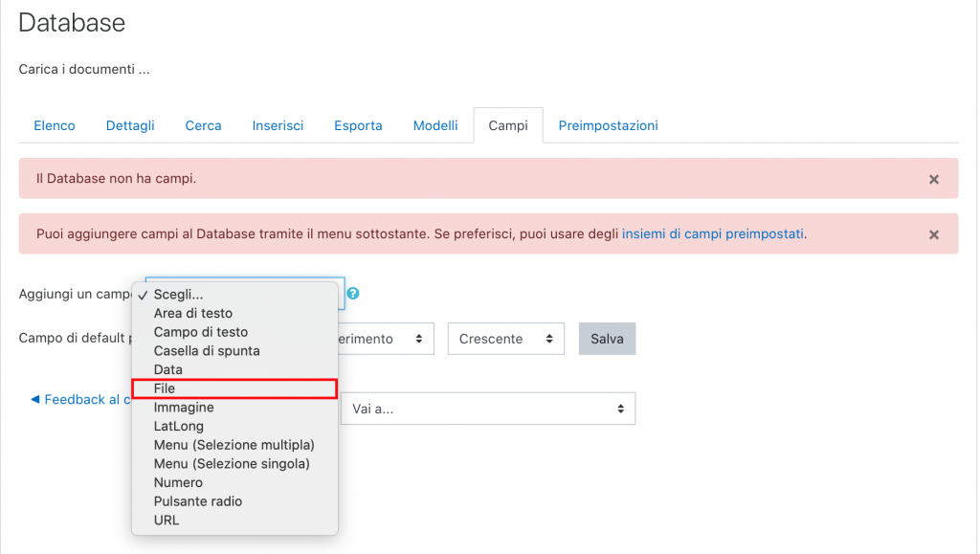980x554 pixels.
Task: Click the help icon next to field selector
Action: (x=353, y=294)
